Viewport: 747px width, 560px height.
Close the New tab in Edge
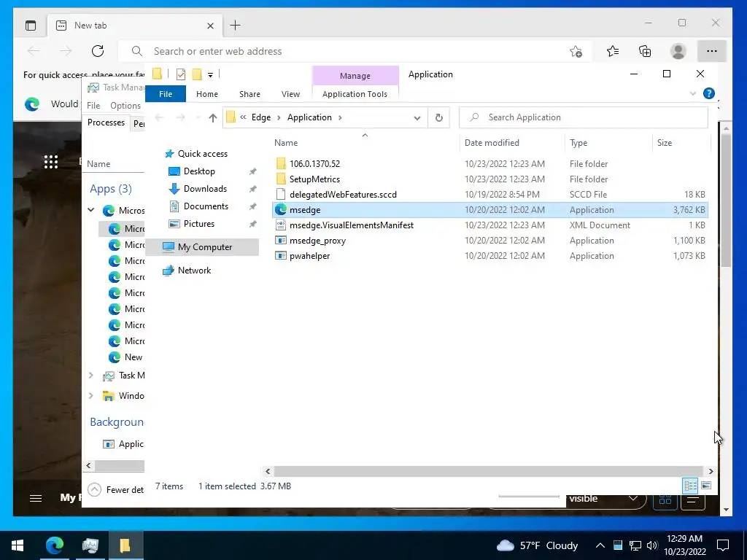pos(210,26)
